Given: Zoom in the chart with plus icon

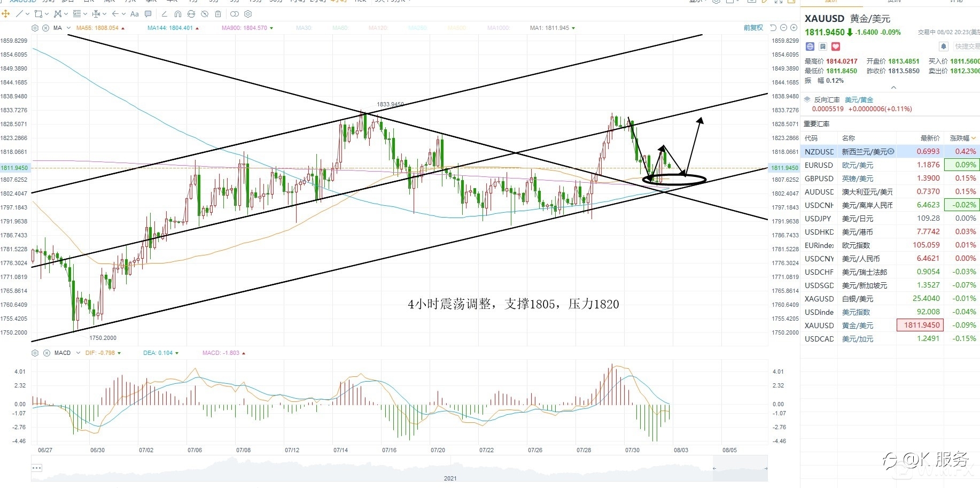Looking at the screenshot, I should click(794, 28).
